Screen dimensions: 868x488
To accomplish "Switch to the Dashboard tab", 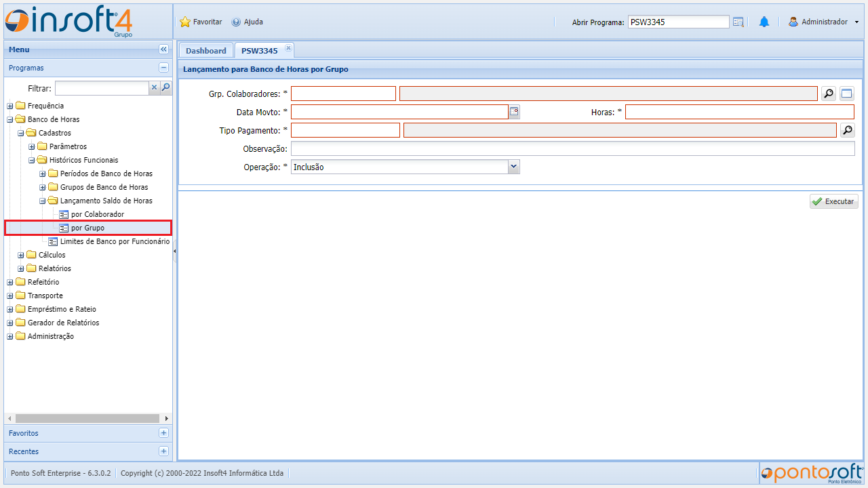I will pyautogui.click(x=205, y=51).
